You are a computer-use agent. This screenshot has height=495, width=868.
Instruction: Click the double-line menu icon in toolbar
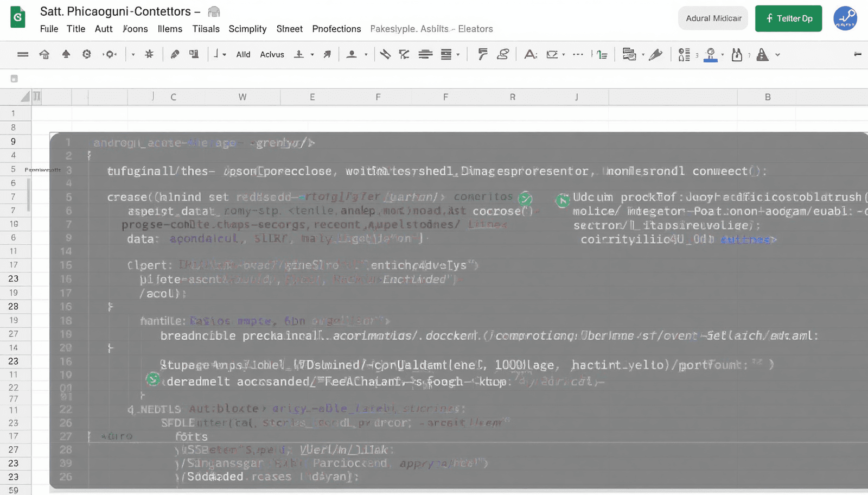point(23,54)
